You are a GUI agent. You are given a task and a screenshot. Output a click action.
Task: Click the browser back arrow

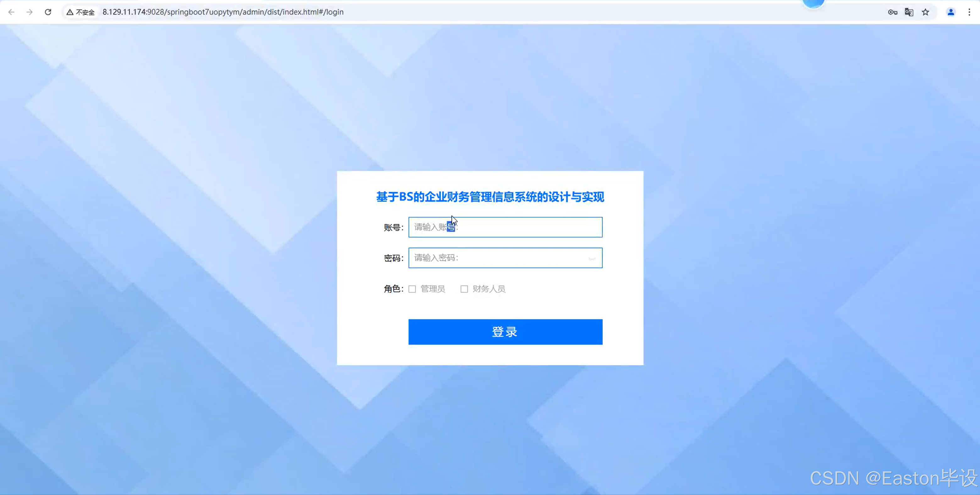tap(11, 12)
